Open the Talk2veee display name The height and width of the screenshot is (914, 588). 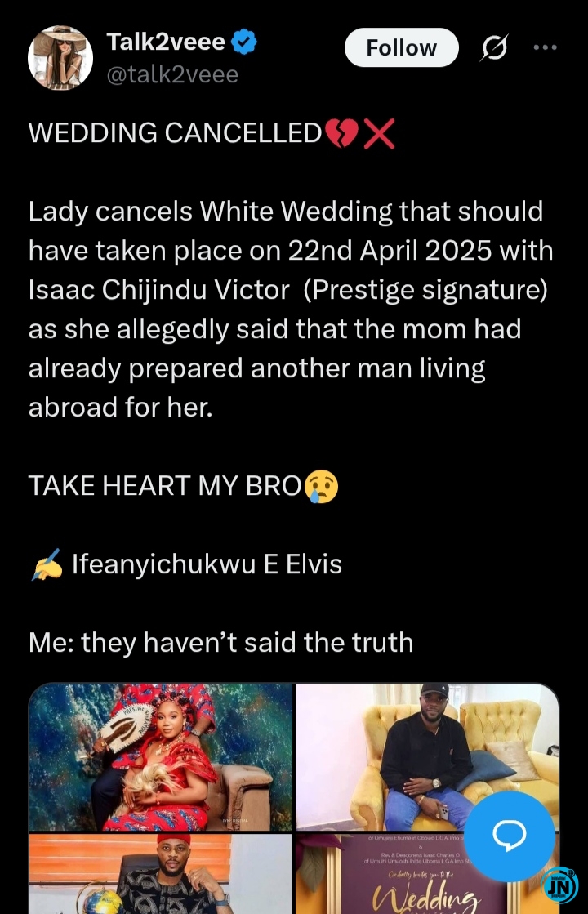(x=166, y=42)
